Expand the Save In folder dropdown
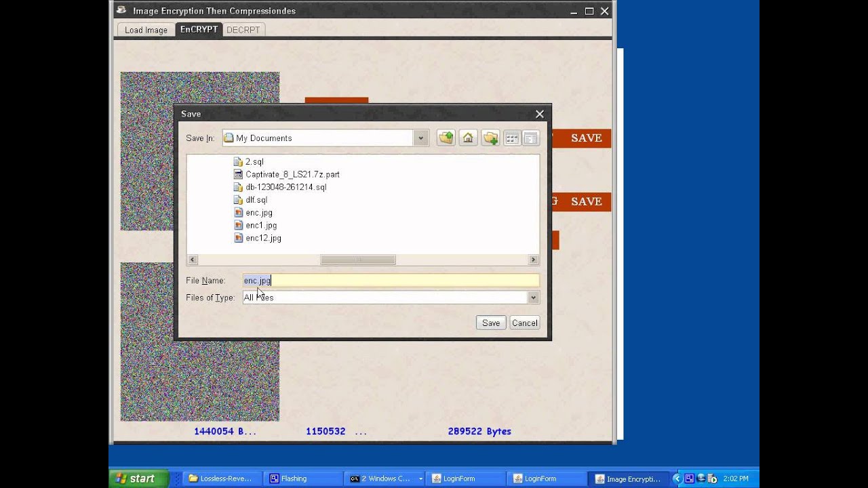Viewport: 868px width, 488px height. [x=420, y=138]
